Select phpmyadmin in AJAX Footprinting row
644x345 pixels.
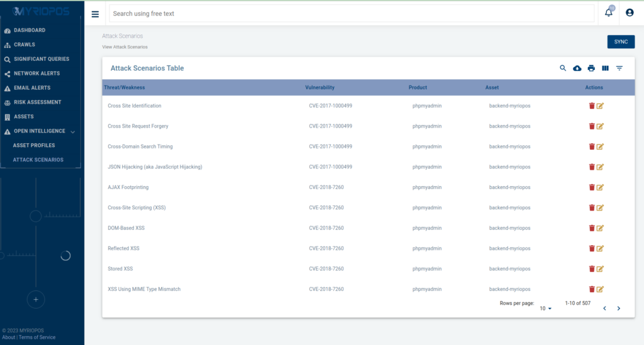coord(427,187)
